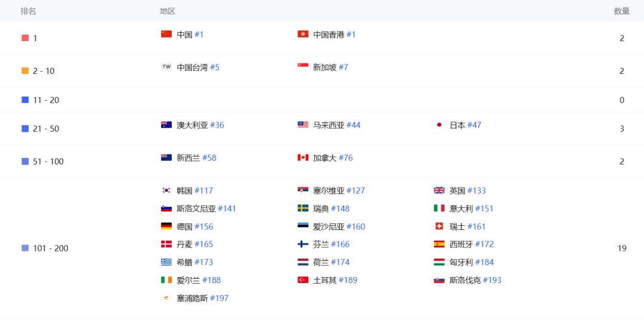This screenshot has width=644, height=320.
Task: Click the 数量 column header
Action: tap(622, 11)
